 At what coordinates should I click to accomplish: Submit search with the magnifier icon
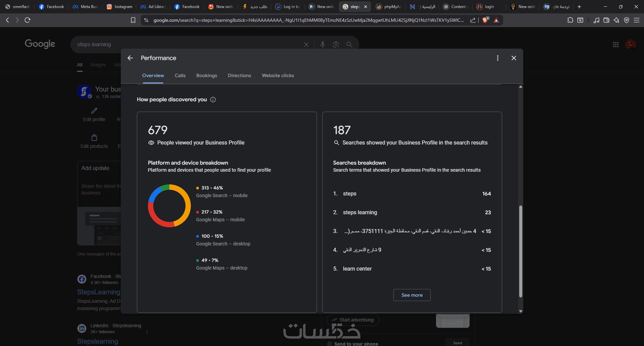(x=349, y=45)
